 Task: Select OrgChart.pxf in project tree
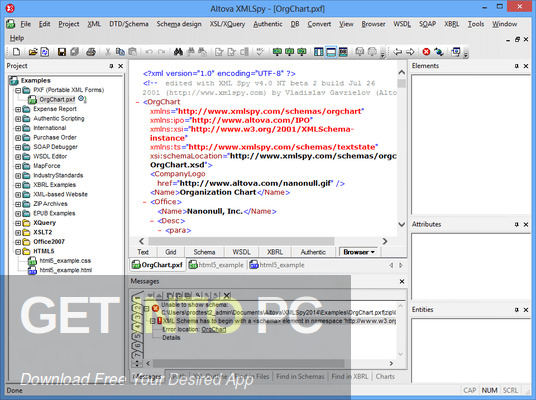(57, 99)
